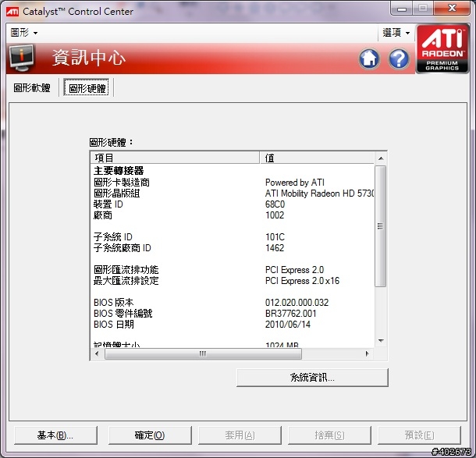Select the 圖形晶版組 row label
Screen dimensions: 476x458
117,193
